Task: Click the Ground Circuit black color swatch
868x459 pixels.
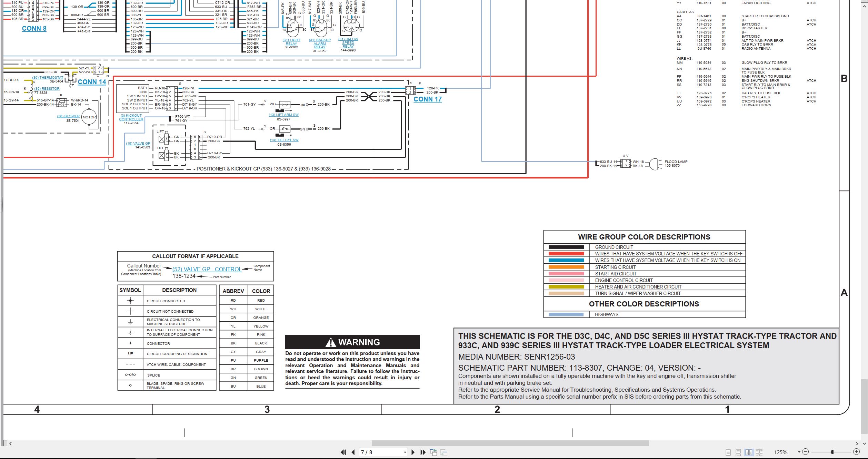Action: (566, 247)
